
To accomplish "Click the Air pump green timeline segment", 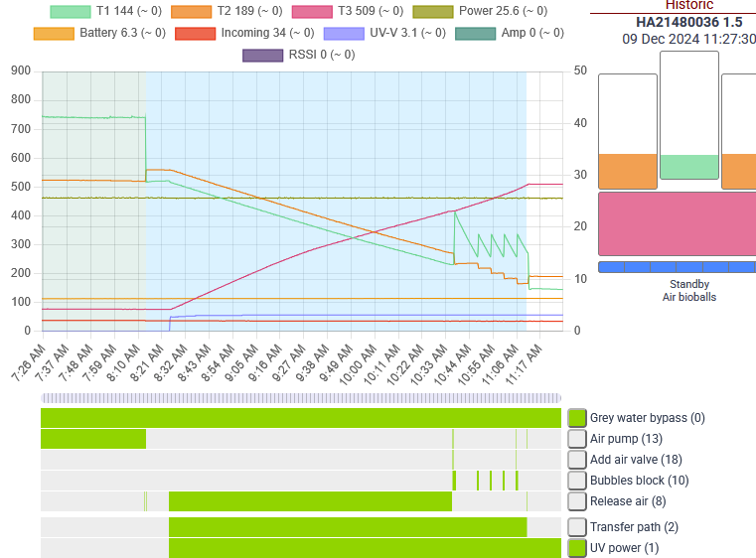I will pyautogui.click(x=93, y=439).
